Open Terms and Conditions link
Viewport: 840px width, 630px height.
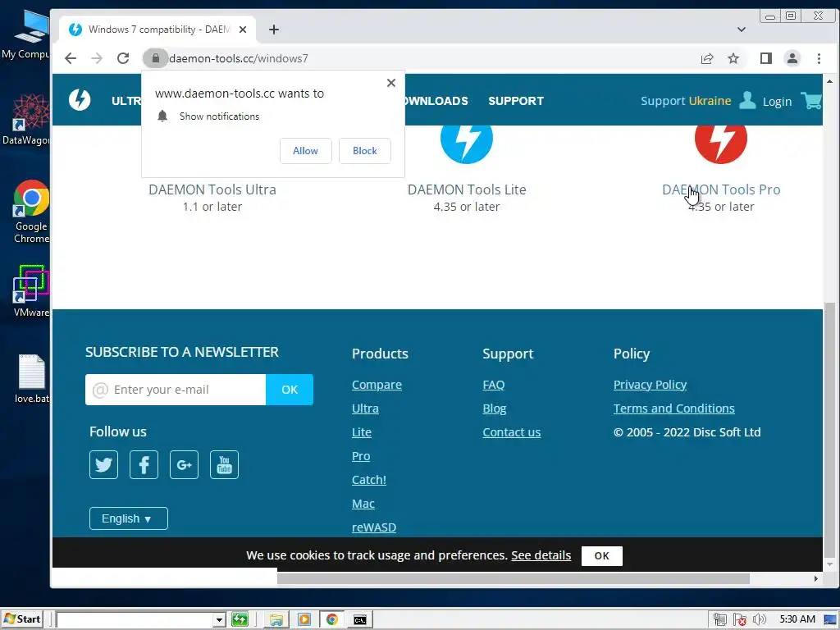click(674, 409)
